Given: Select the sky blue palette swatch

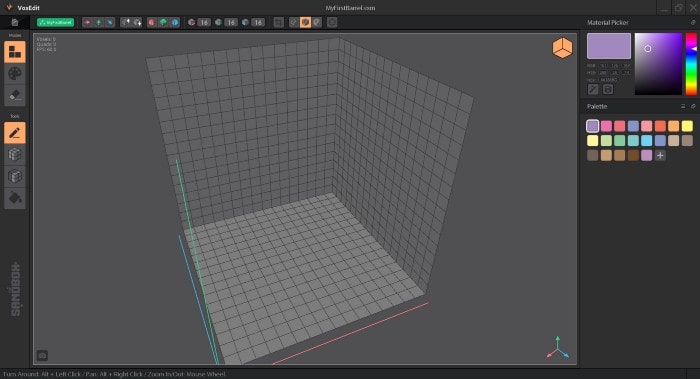Looking at the screenshot, I should (x=646, y=141).
